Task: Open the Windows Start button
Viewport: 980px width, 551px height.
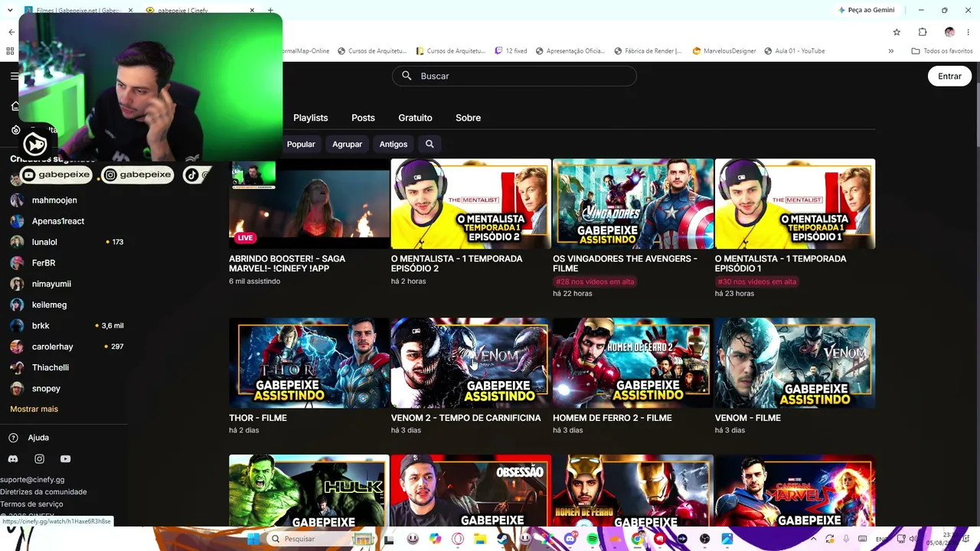Action: click(x=253, y=539)
